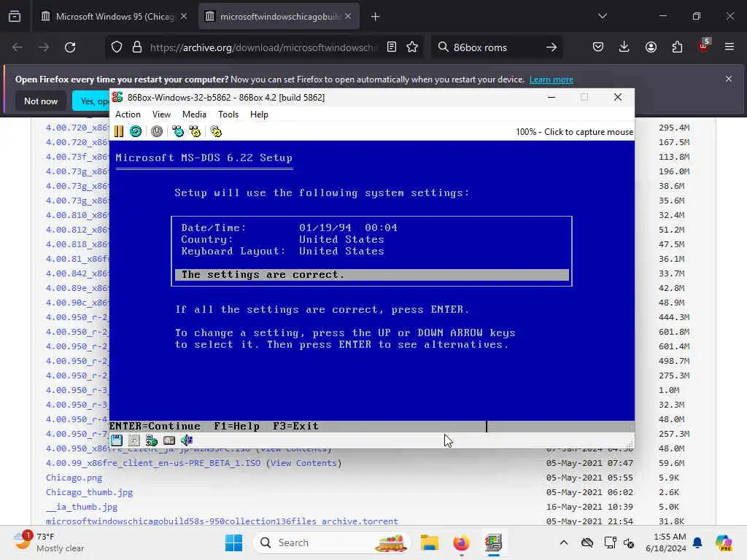Open the Chicago.png file link
Screen dimensions: 747x560
74,478
